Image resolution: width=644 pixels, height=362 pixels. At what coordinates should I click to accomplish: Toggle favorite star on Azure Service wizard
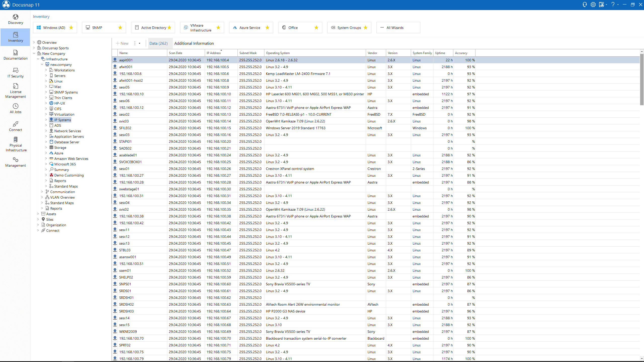(267, 28)
